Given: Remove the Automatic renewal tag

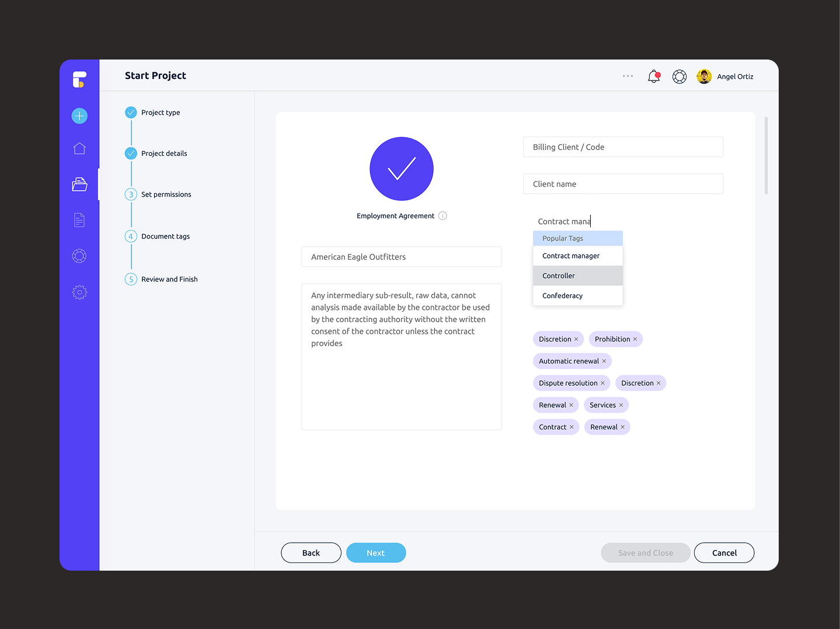Looking at the screenshot, I should [x=604, y=361].
